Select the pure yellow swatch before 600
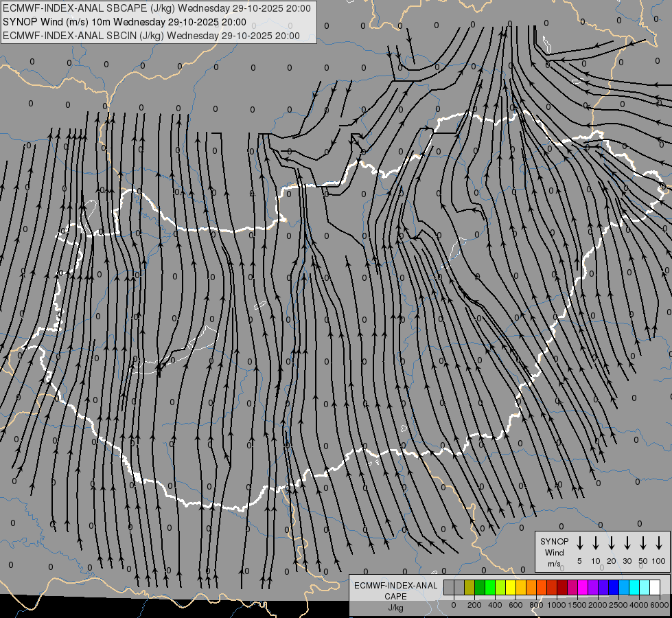This screenshot has width=672, height=618. point(511,587)
